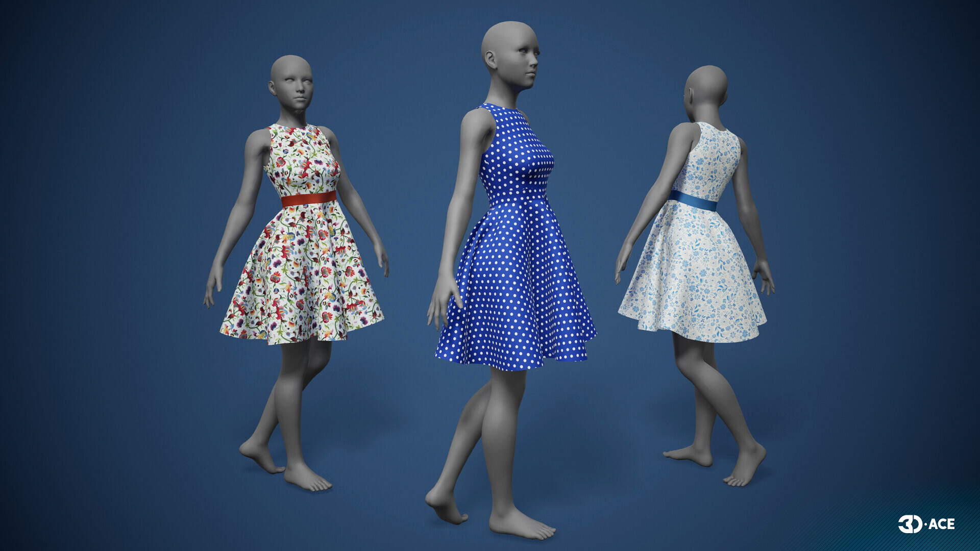
Task: Pick the red waist ribbon on floral dress
Action: click(309, 199)
